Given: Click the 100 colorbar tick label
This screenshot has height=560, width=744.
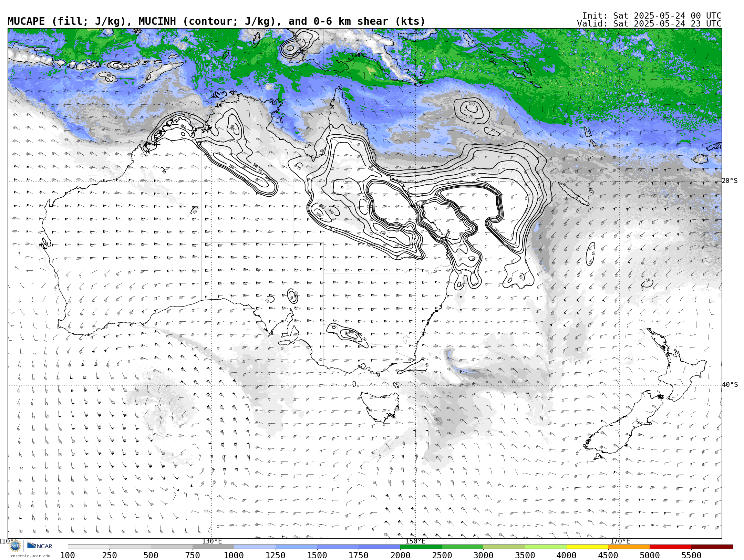Looking at the screenshot, I should (68, 555).
